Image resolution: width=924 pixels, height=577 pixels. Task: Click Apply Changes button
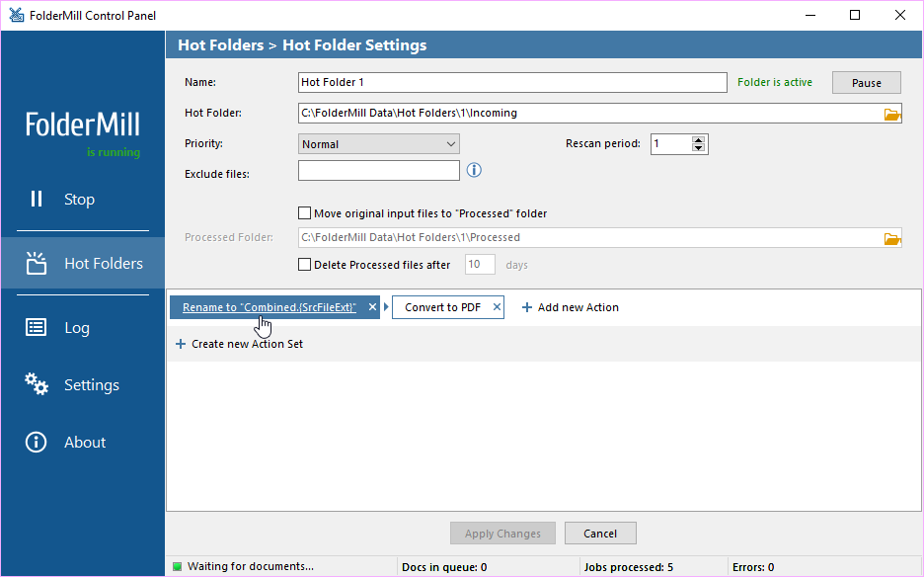coord(502,534)
